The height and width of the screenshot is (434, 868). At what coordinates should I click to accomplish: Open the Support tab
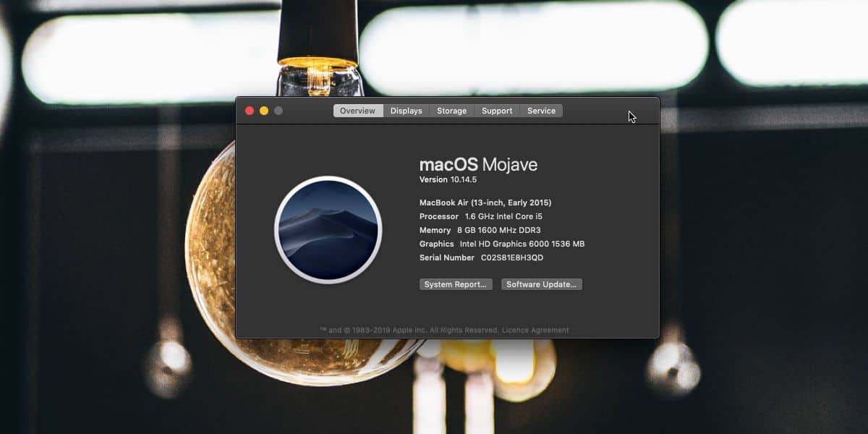pos(497,111)
